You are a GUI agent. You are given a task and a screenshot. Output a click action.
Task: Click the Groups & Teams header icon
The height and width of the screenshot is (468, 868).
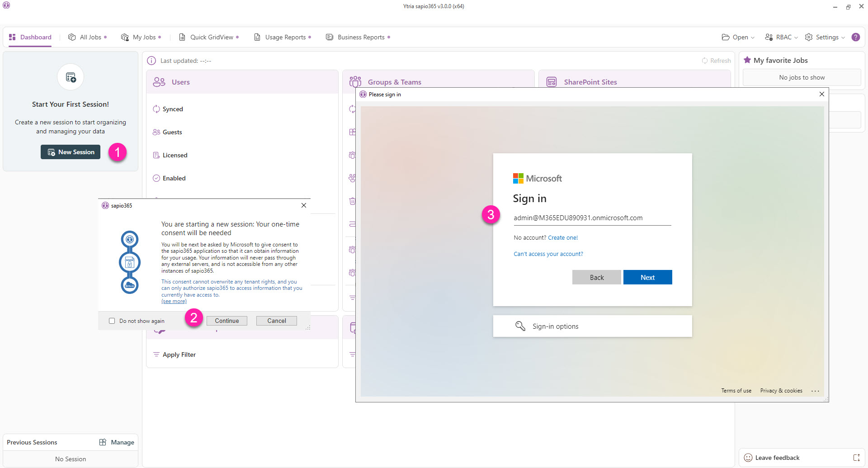[x=355, y=82]
